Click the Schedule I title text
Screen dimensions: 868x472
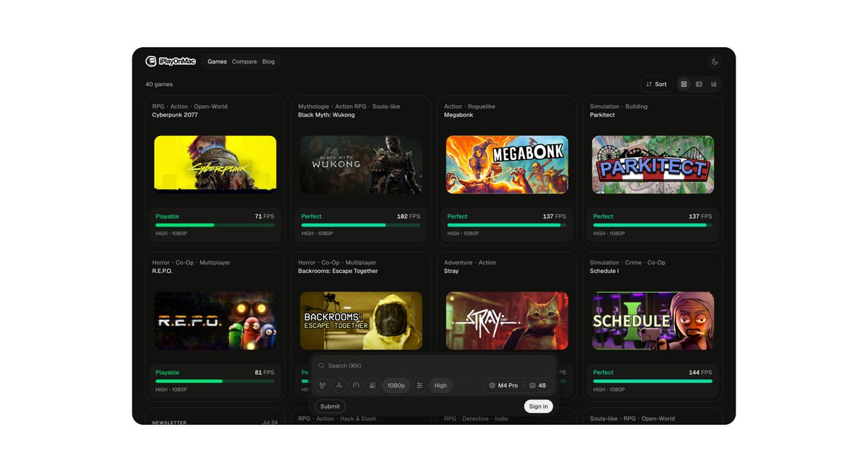[x=604, y=271]
